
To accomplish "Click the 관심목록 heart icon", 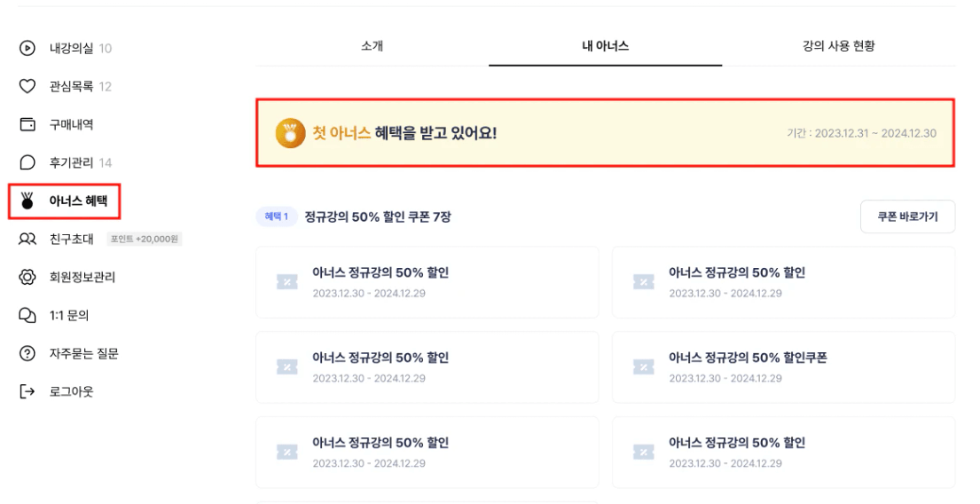I will click(x=27, y=86).
